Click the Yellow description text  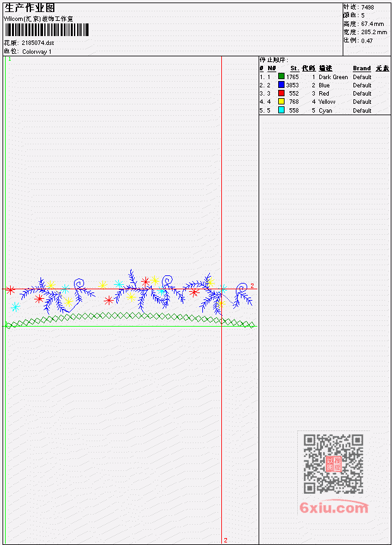pyautogui.click(x=327, y=102)
